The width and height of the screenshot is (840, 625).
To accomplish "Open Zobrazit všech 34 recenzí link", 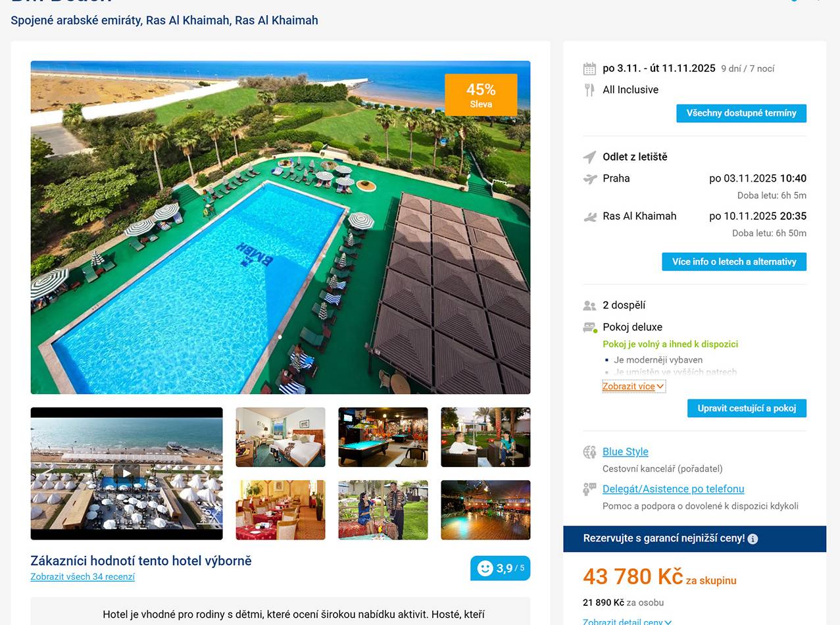I will coord(82,577).
